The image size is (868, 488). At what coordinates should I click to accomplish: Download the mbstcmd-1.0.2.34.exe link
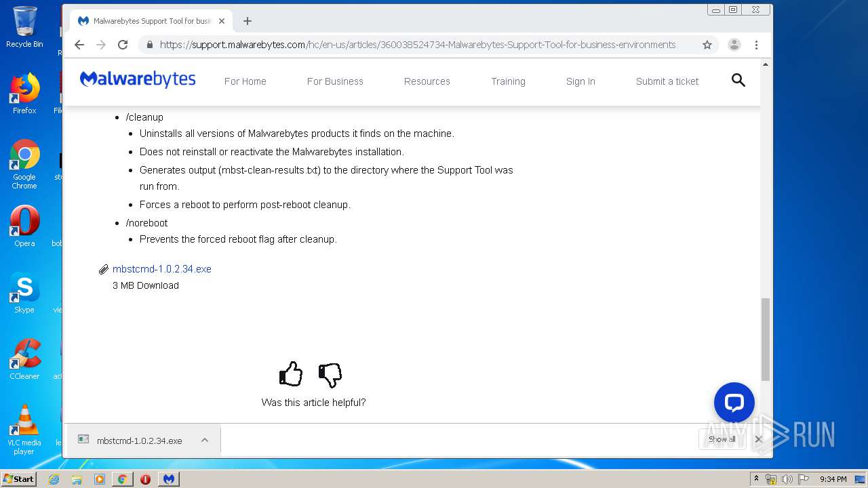[162, 269]
